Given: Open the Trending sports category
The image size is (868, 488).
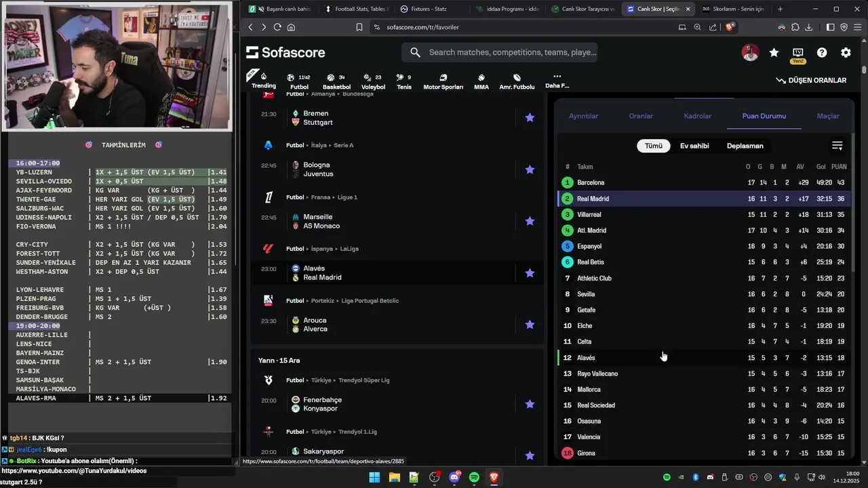Looking at the screenshot, I should [264, 81].
